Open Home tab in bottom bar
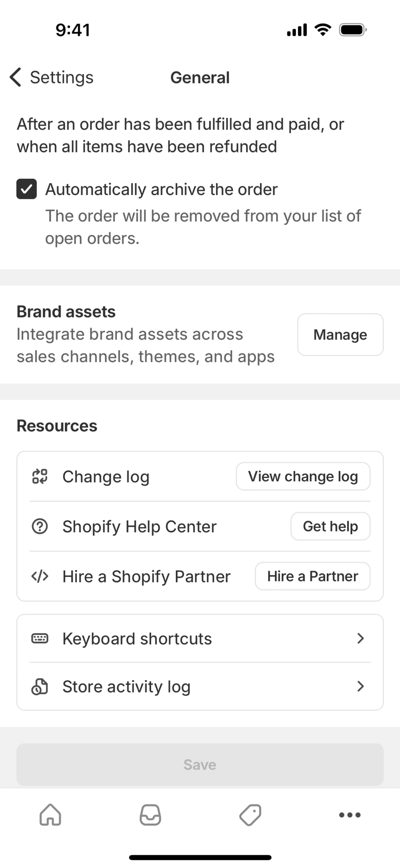The image size is (400, 868). click(x=50, y=815)
